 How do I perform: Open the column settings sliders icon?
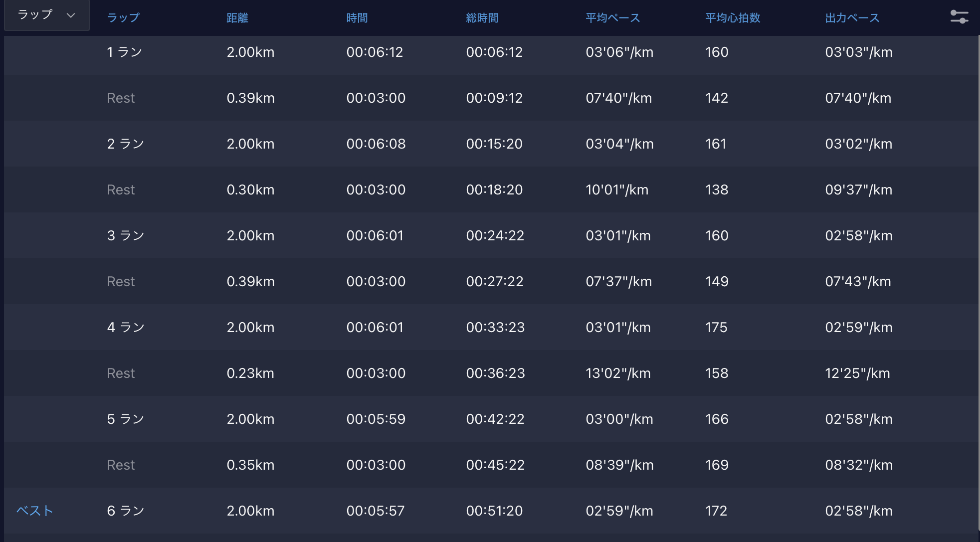click(x=959, y=17)
